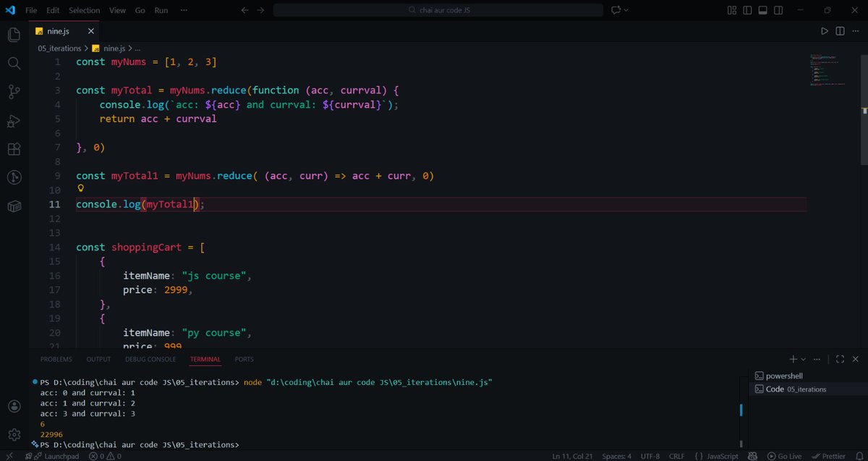
Task: Click the lightbulb code action icon on line 10
Action: (81, 189)
